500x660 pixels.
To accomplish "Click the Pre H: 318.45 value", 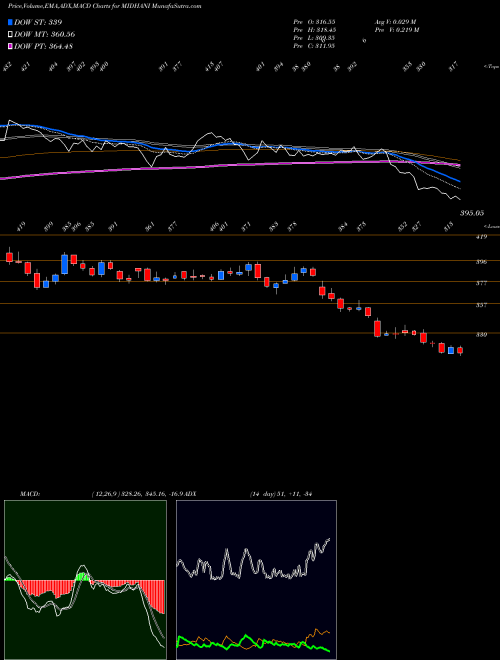I will point(314,29).
